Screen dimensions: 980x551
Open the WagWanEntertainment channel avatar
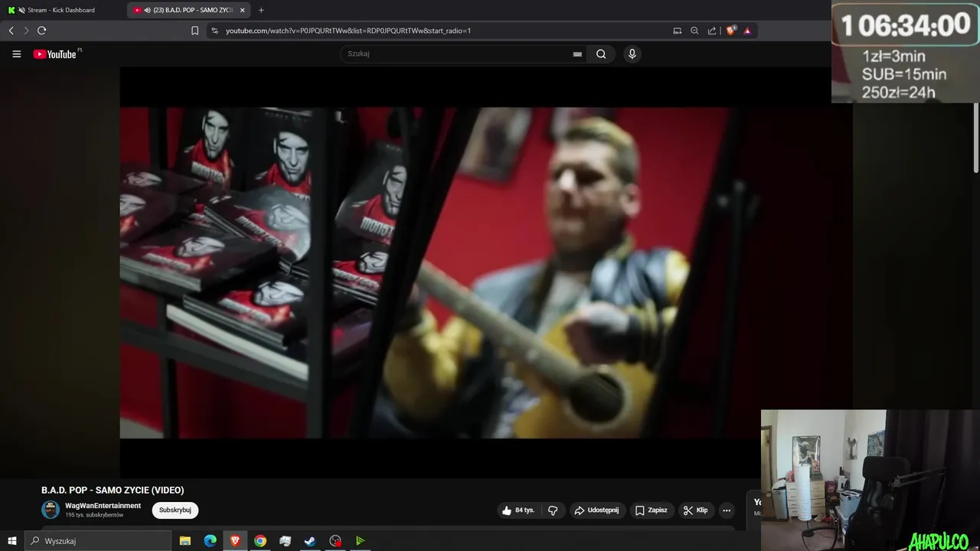pos(51,510)
